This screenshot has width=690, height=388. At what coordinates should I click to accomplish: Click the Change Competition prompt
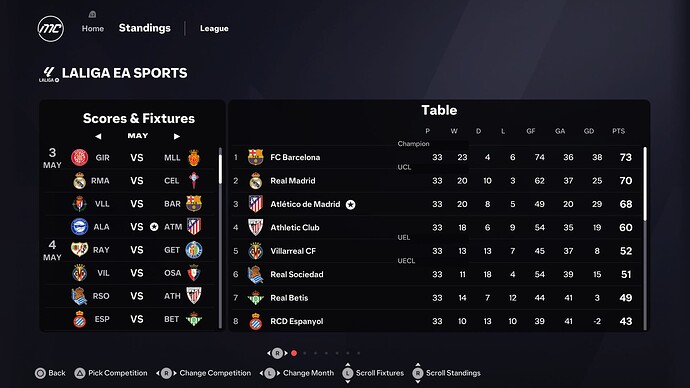coord(203,373)
